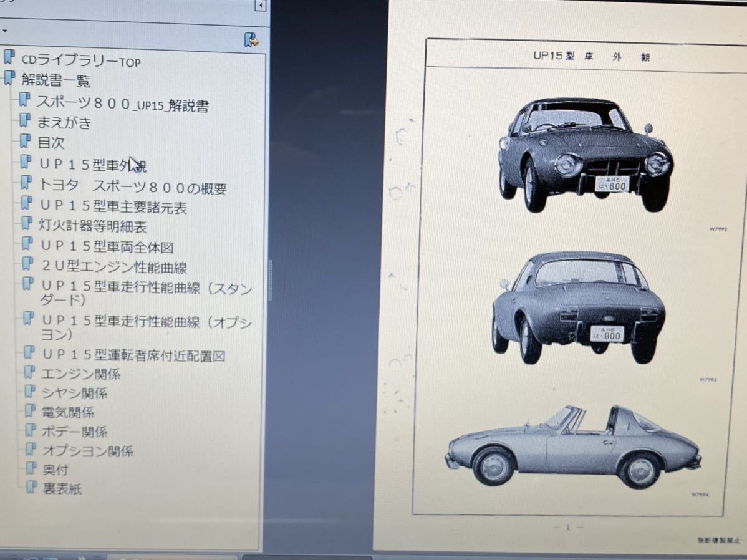Viewport: 747px width, 560px height.
Task: Open the bookmarks options dropdown arrow
Action: [5, 31]
